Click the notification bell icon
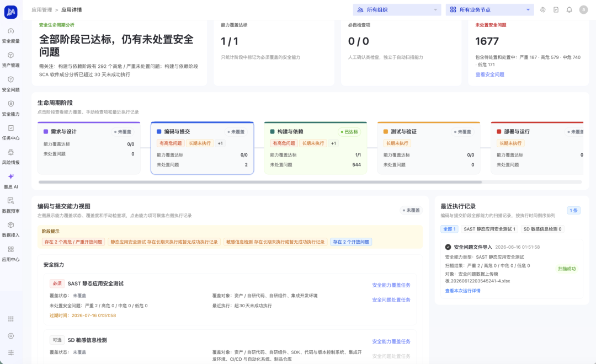This screenshot has width=596, height=364. [569, 10]
